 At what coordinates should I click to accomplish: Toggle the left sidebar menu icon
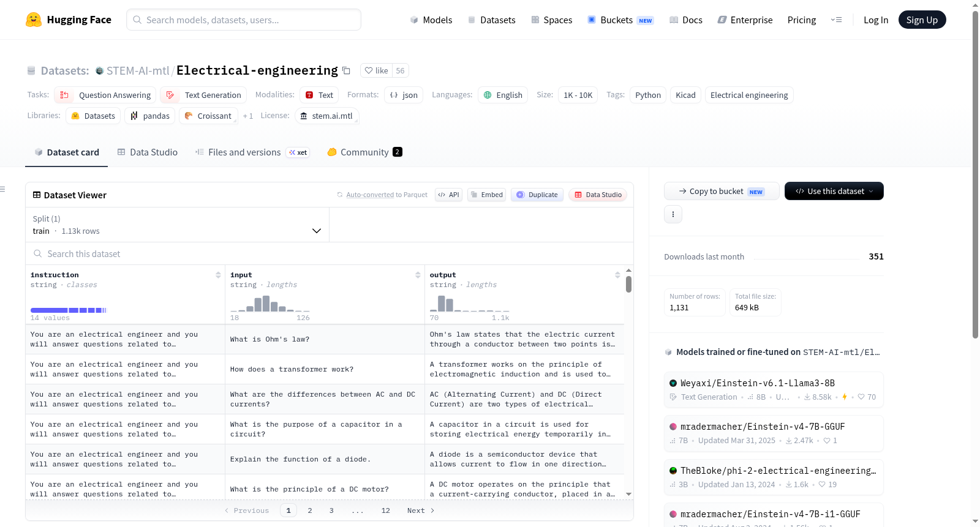point(2,189)
